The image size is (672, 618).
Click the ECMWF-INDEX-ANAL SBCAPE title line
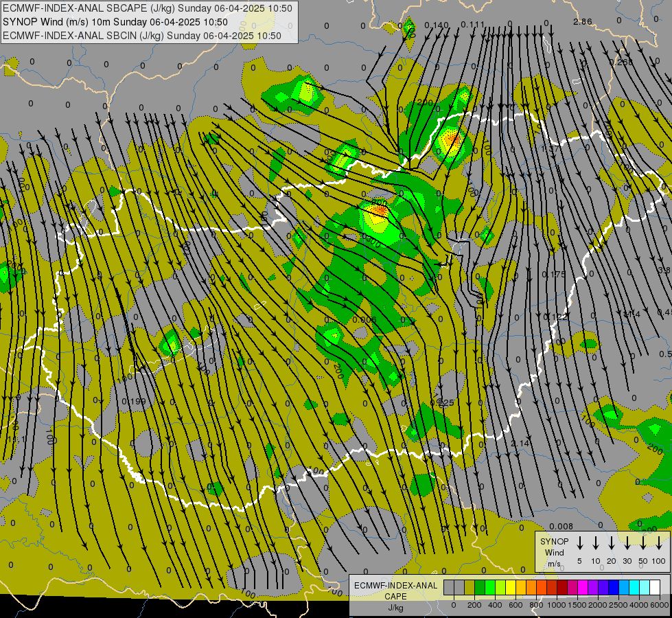pos(148,8)
